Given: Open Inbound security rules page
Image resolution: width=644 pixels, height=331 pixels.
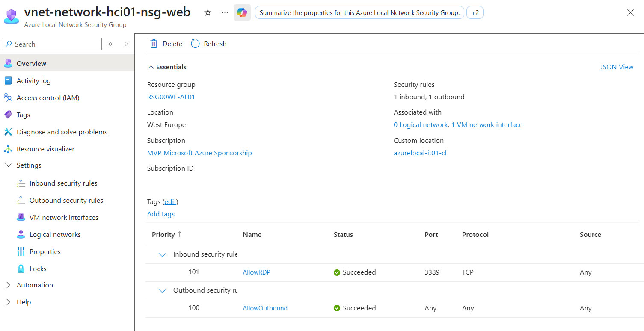Looking at the screenshot, I should 63,183.
